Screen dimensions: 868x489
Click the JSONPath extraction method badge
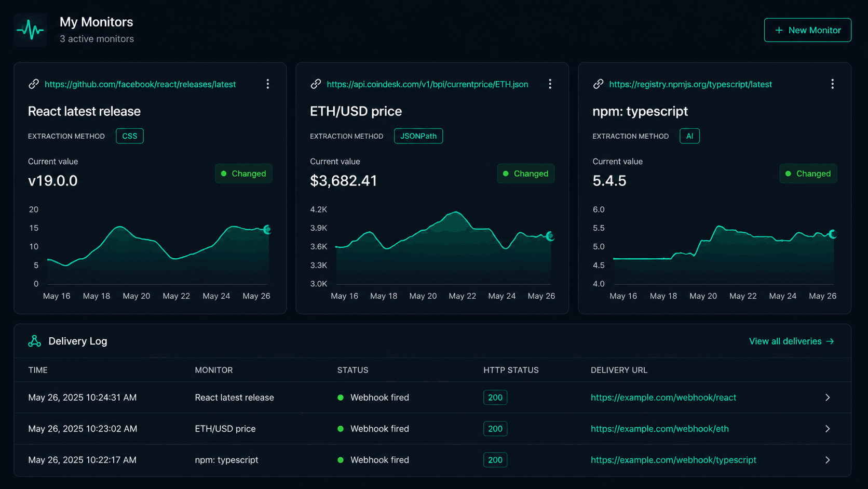(x=418, y=136)
